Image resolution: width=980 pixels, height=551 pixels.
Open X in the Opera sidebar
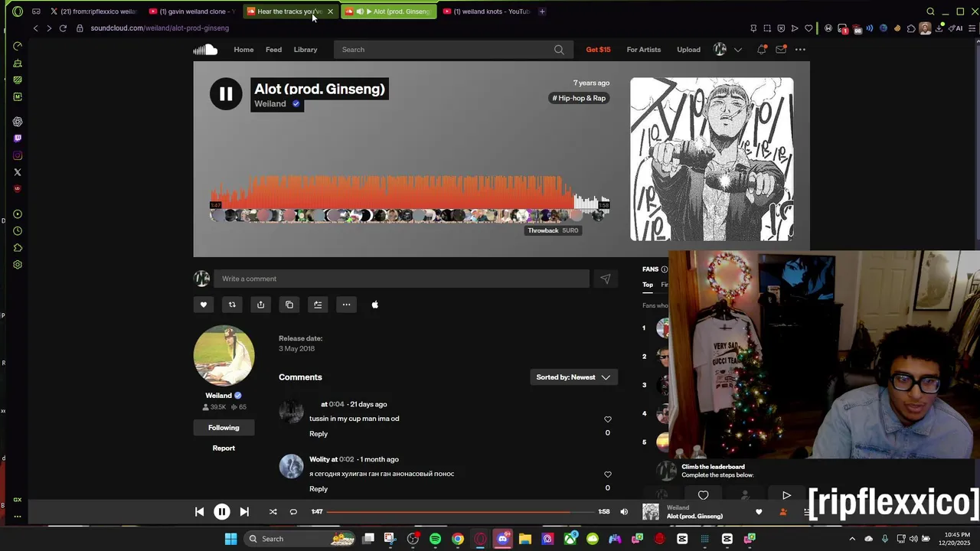pyautogui.click(x=18, y=172)
